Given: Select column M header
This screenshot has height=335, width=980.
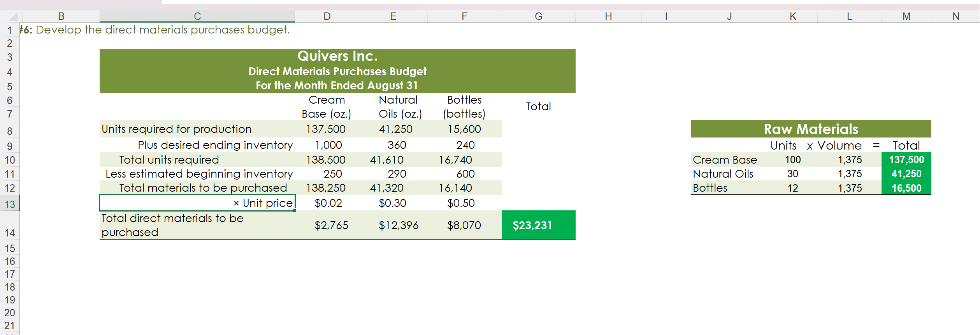Looking at the screenshot, I should 906,16.
